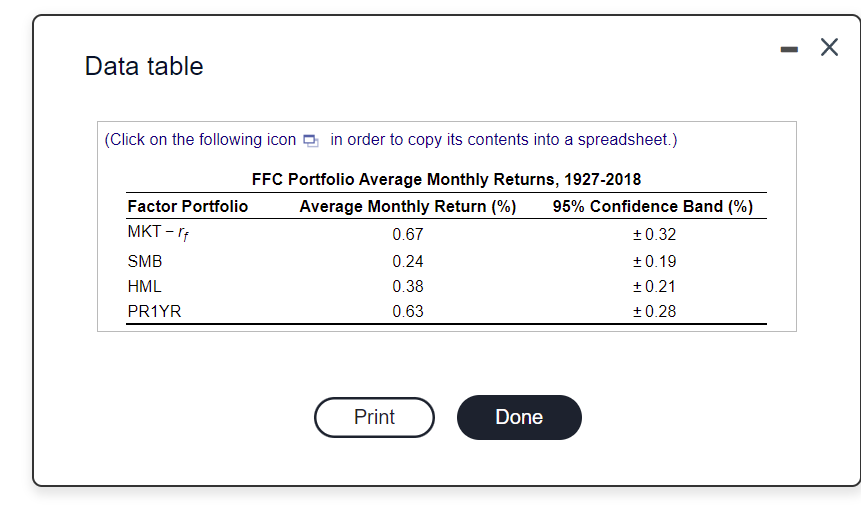
Task: Select the HML factor row label
Action: 145,286
